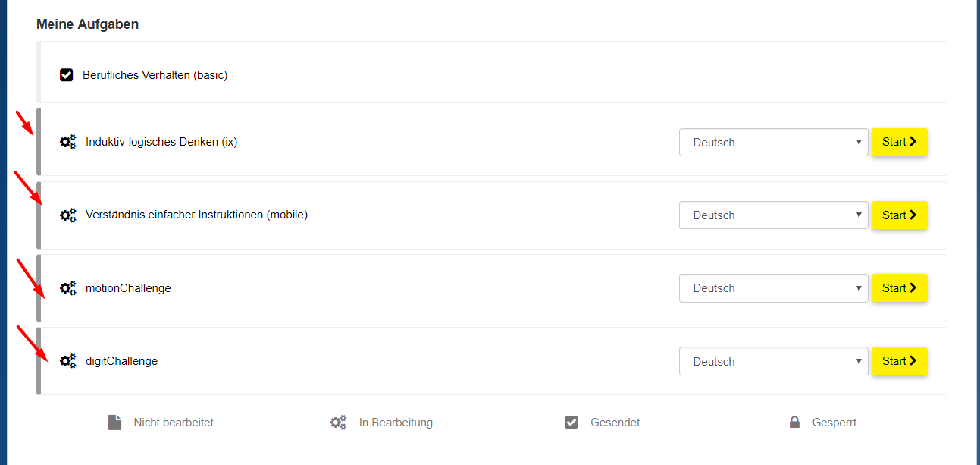This screenshot has height=465, width=980.
Task: Expand the digitChallenge language selector
Action: coord(773,361)
